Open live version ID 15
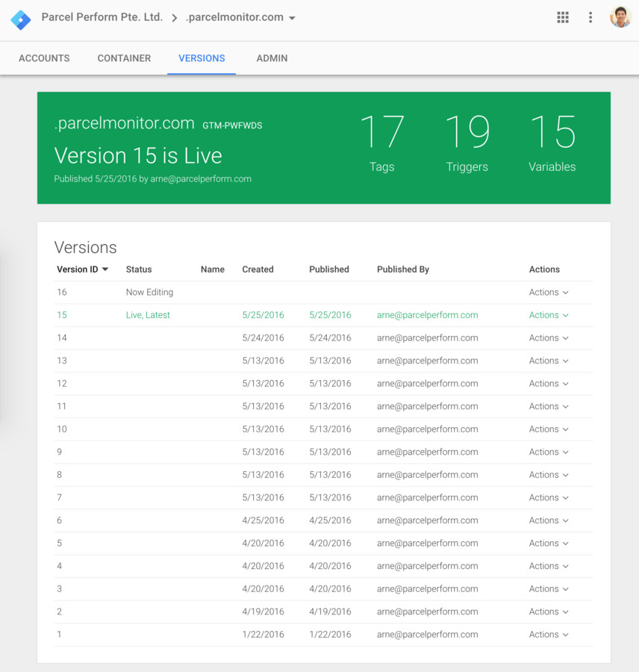639x672 pixels. (x=62, y=315)
